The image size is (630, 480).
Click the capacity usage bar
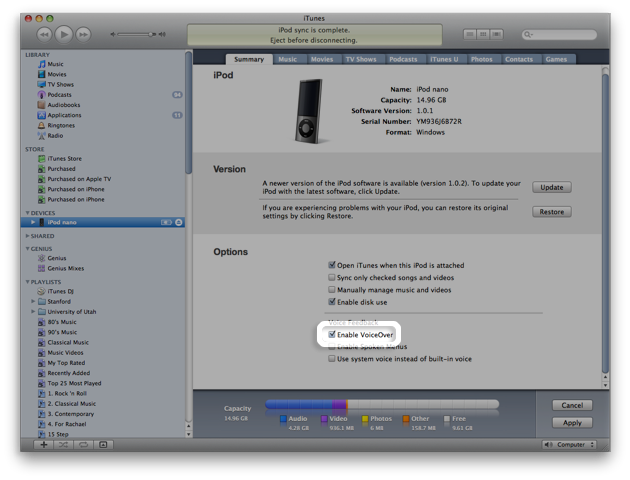(x=382, y=404)
